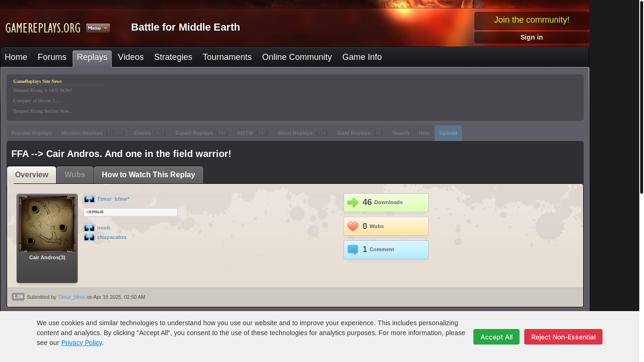Click the 1 Comment button

pyautogui.click(x=386, y=250)
